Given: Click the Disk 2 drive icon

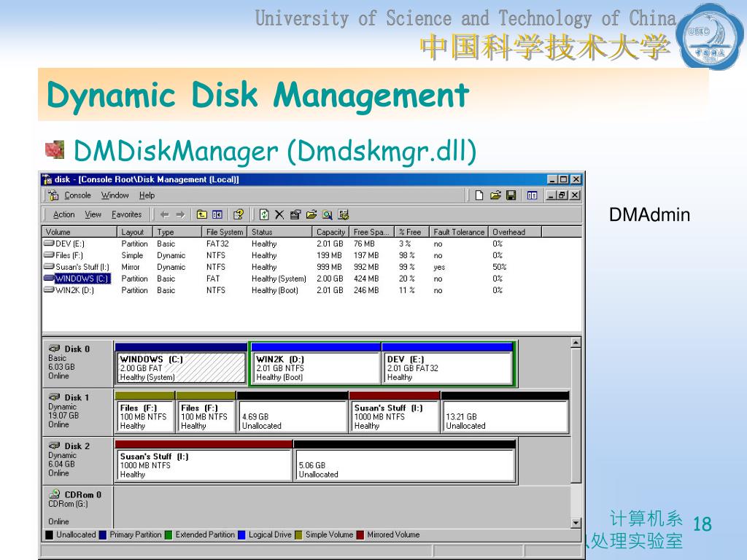Looking at the screenshot, I should 55,446.
